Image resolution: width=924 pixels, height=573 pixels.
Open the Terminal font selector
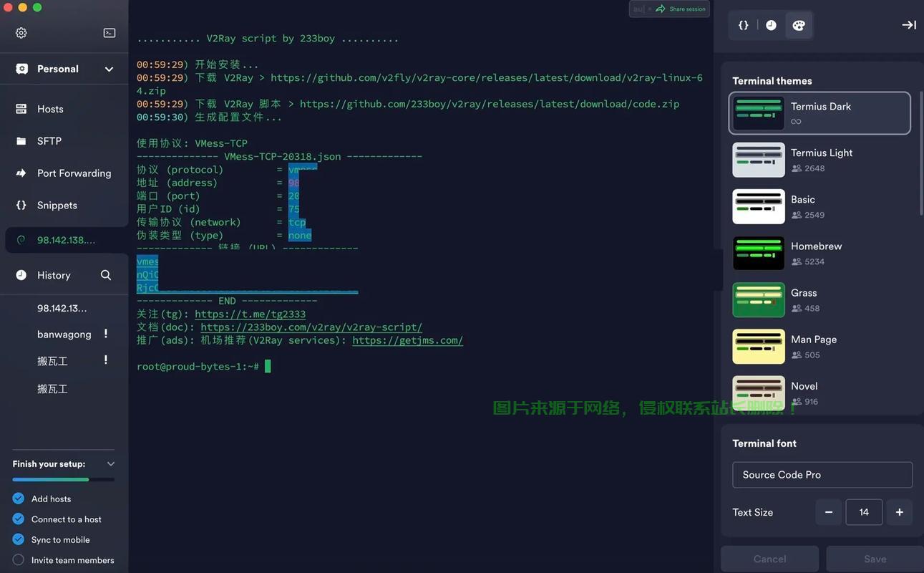822,475
